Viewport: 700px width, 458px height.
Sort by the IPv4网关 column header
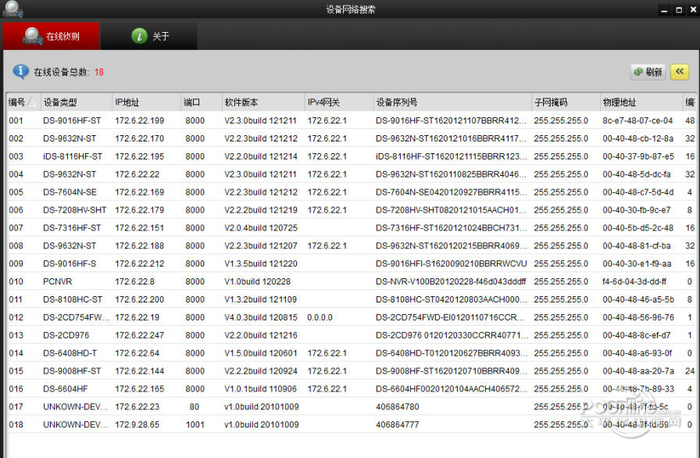(x=339, y=102)
